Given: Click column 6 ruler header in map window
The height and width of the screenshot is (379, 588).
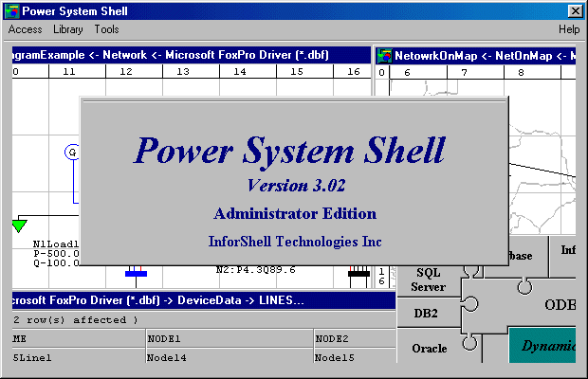Looking at the screenshot, I should coord(418,72).
